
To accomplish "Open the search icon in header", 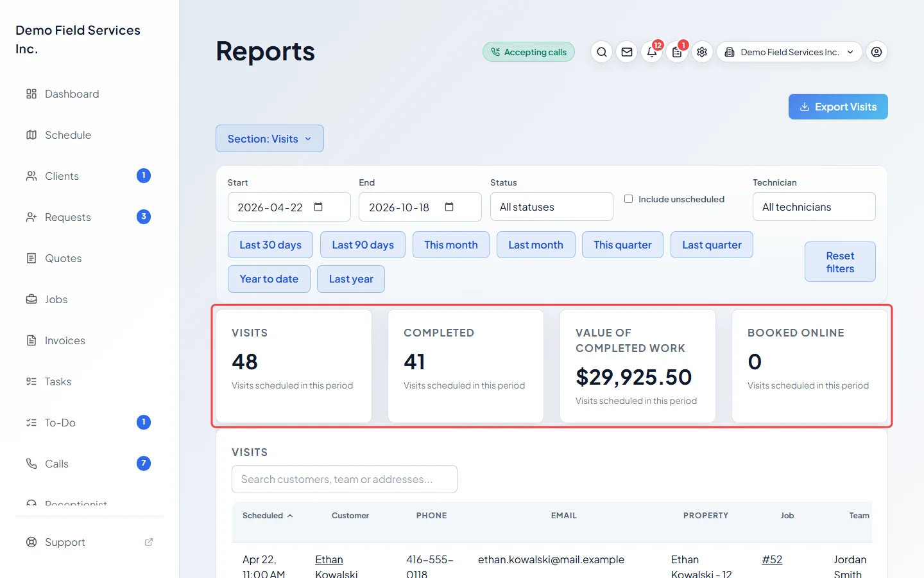I will coord(601,52).
